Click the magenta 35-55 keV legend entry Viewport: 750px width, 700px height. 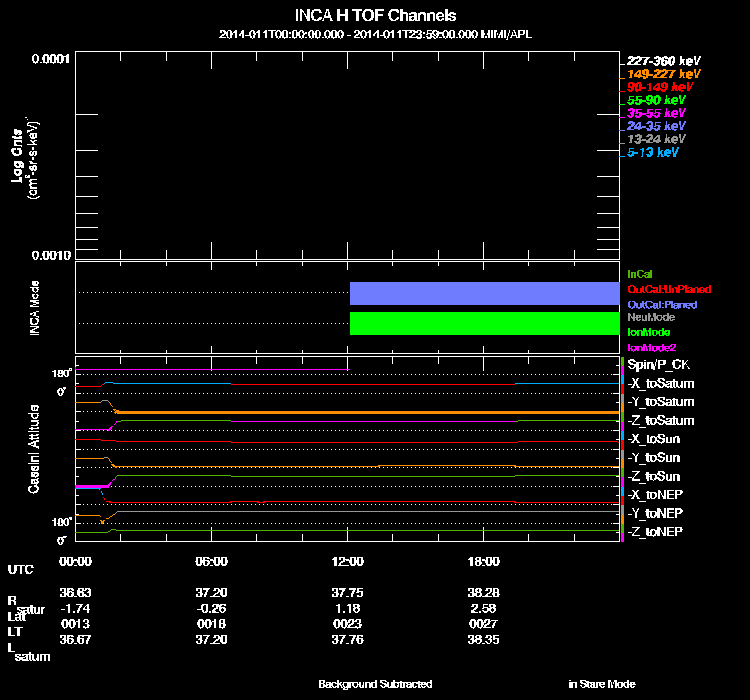[x=655, y=114]
